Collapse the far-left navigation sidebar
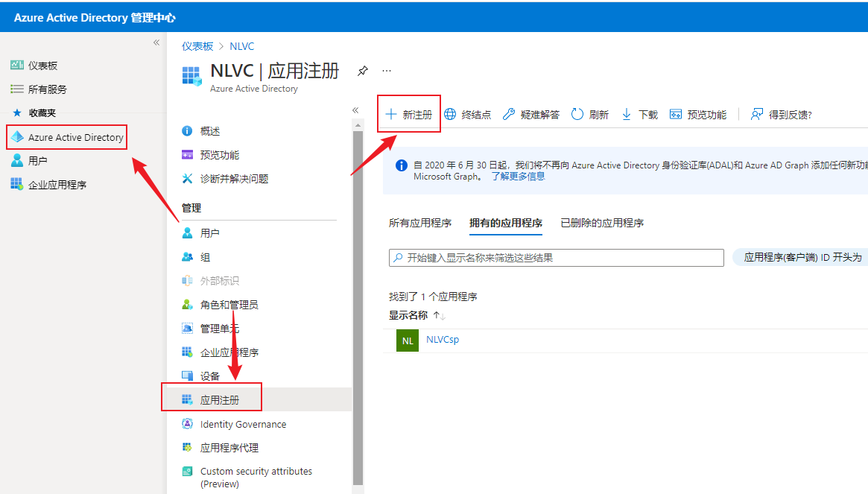This screenshot has width=868, height=494. point(156,42)
